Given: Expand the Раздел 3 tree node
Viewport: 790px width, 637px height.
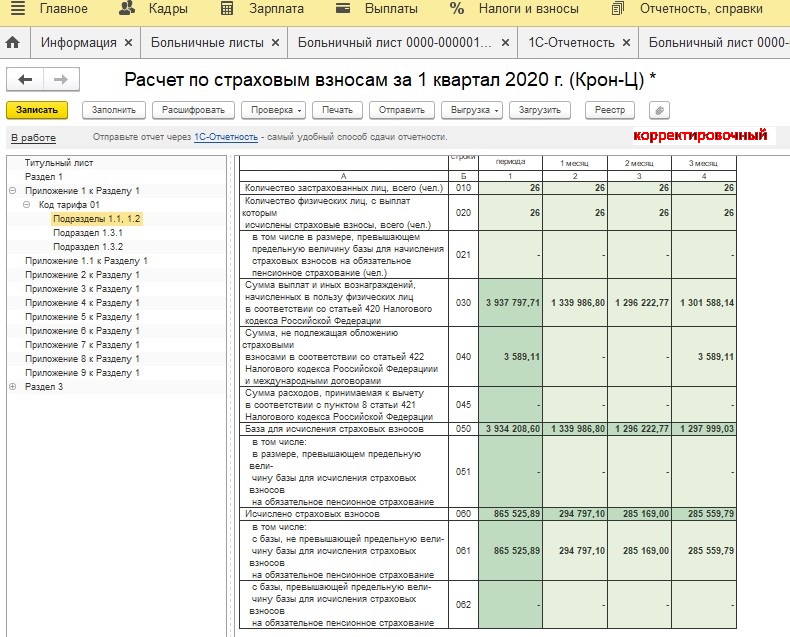Looking at the screenshot, I should (13, 387).
